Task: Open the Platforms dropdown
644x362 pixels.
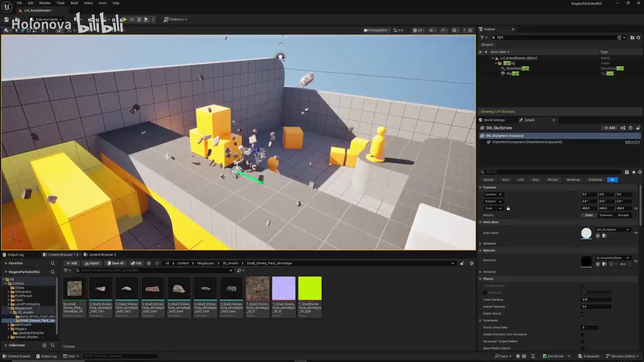Action: pos(176,20)
